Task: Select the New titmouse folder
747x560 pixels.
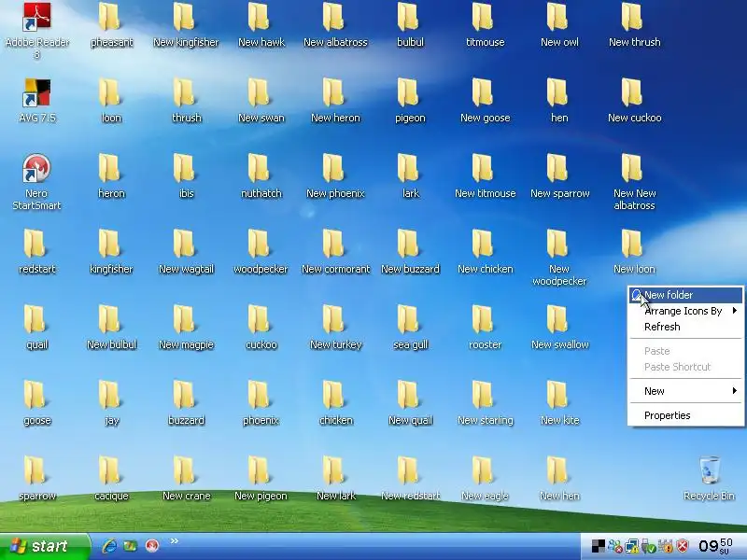Action: pos(485,176)
